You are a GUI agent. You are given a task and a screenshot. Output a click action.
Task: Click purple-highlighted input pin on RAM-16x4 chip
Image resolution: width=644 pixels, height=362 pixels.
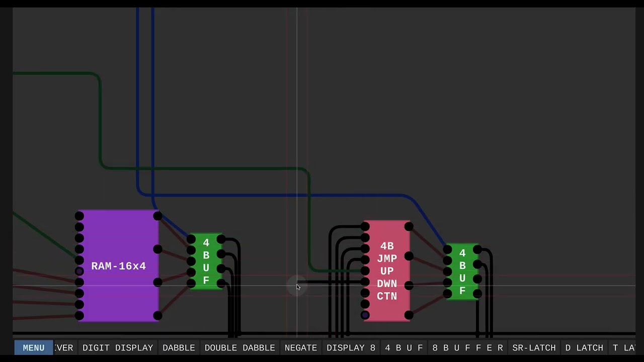click(79, 271)
